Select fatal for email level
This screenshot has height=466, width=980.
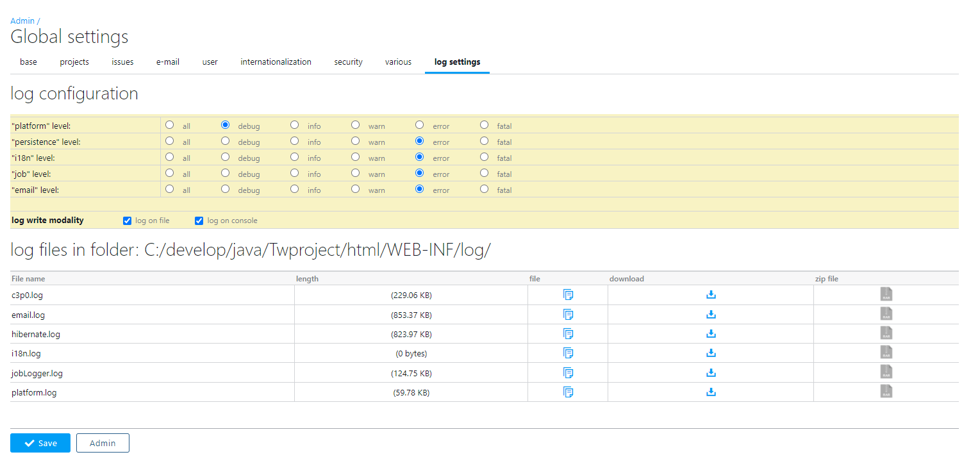[484, 189]
